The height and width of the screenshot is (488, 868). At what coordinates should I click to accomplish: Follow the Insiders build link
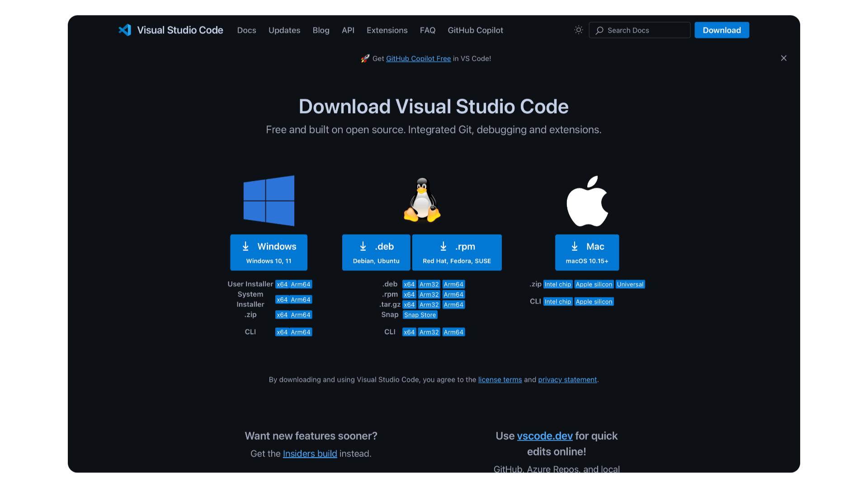click(310, 454)
